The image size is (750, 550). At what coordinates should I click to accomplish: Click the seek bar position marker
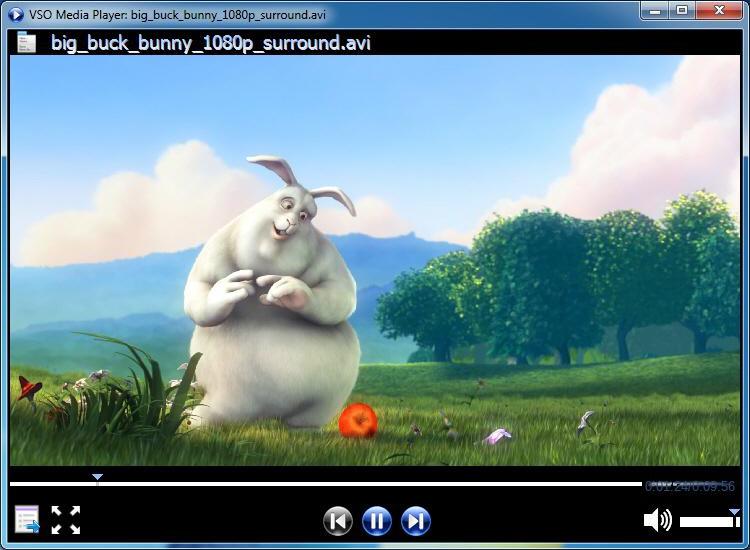97,477
